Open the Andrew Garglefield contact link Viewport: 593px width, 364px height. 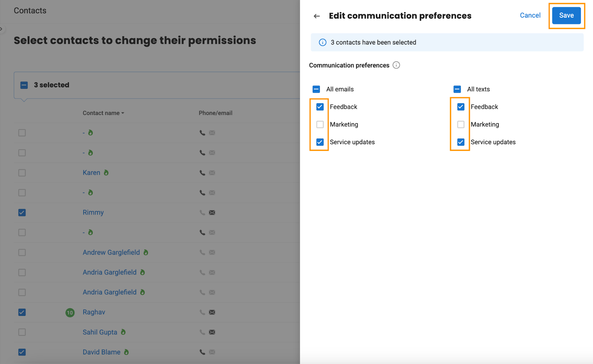pyautogui.click(x=111, y=252)
